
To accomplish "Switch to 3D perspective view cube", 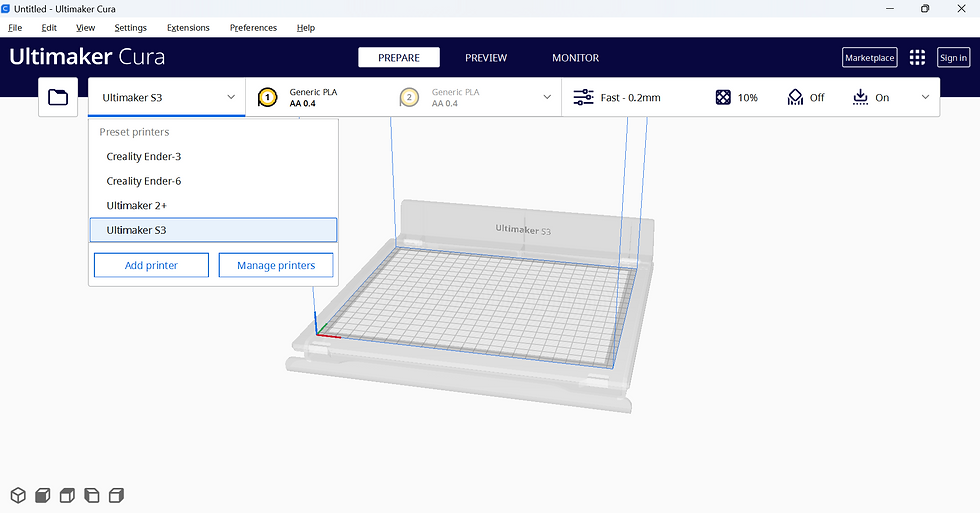I will [x=18, y=496].
